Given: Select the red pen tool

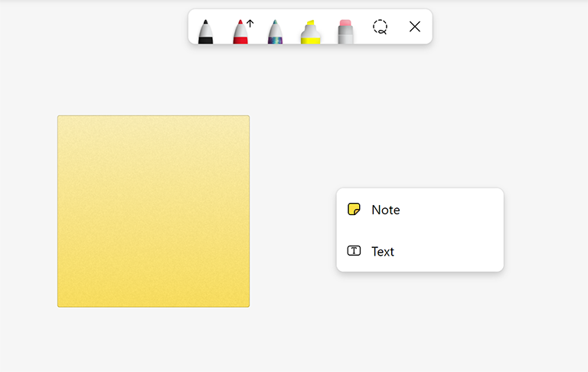Looking at the screenshot, I should (x=240, y=32).
